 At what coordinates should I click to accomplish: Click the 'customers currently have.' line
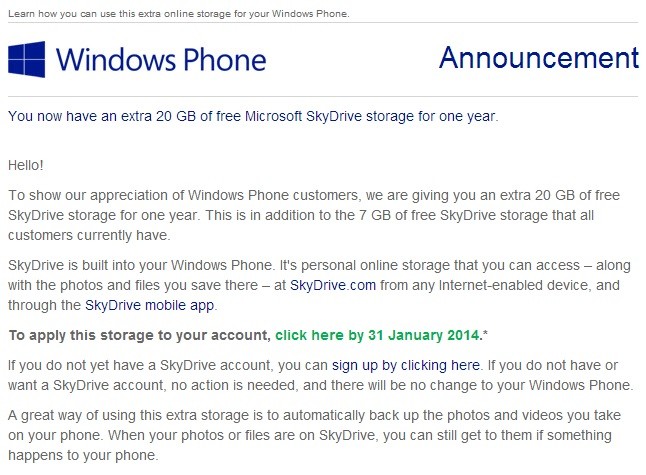(x=89, y=235)
